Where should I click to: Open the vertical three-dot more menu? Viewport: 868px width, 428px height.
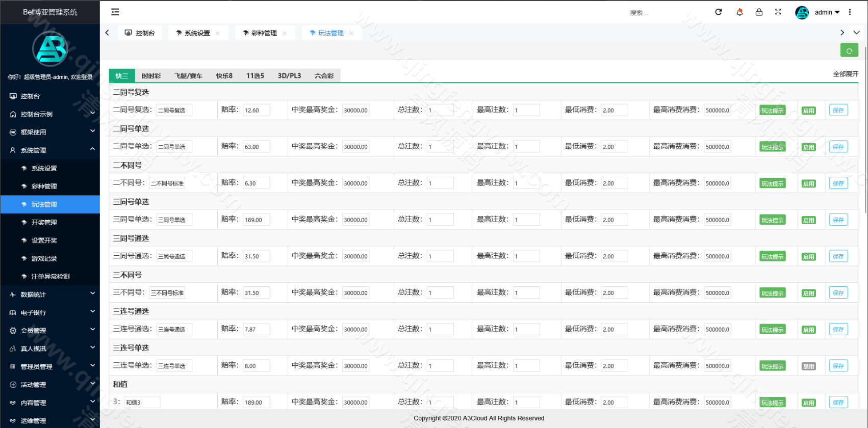tap(850, 12)
